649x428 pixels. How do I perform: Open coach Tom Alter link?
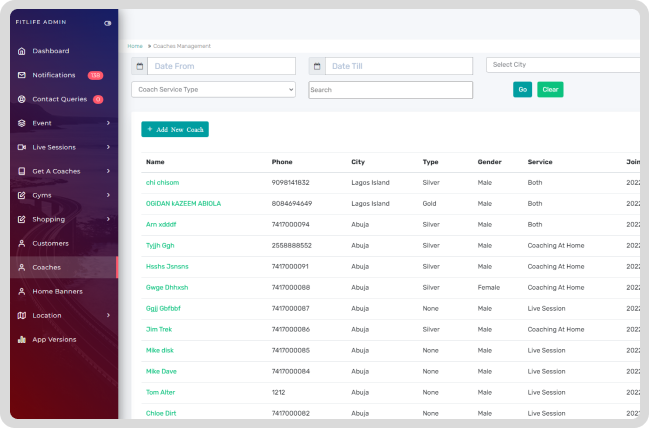click(160, 392)
